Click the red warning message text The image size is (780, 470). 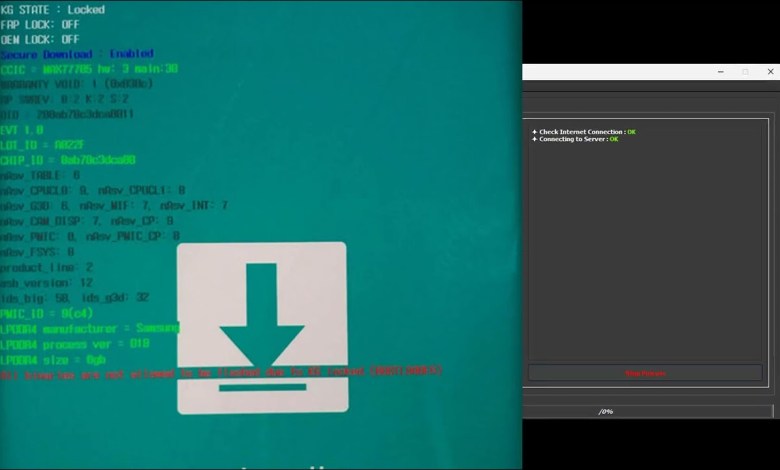coord(220,373)
